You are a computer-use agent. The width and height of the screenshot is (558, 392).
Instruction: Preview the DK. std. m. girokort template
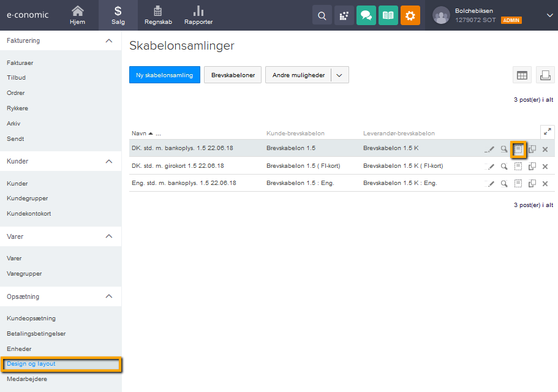[x=503, y=166]
